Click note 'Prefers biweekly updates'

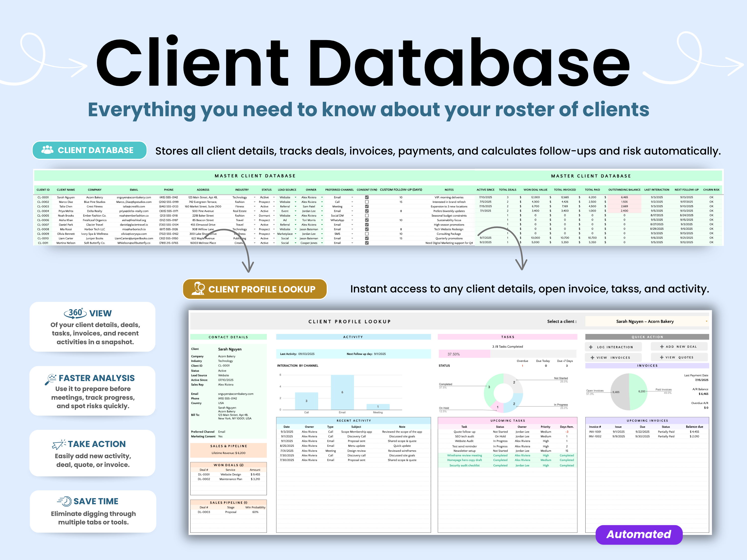449,211
